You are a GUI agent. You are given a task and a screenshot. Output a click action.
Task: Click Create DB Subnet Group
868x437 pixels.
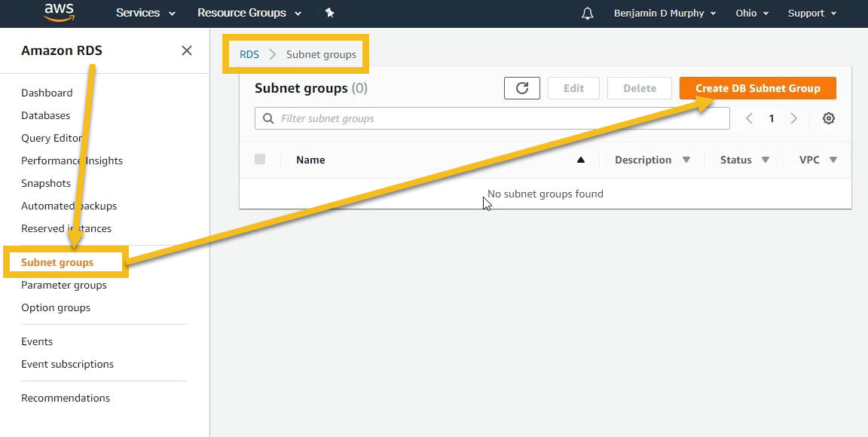click(758, 88)
